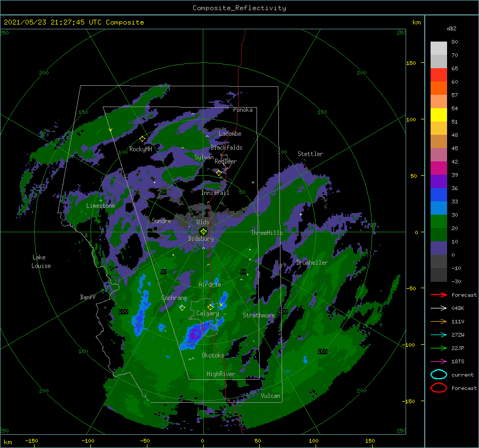This screenshot has width=479, height=448.
Task: Click the Okotoks town label
Action: click(213, 355)
